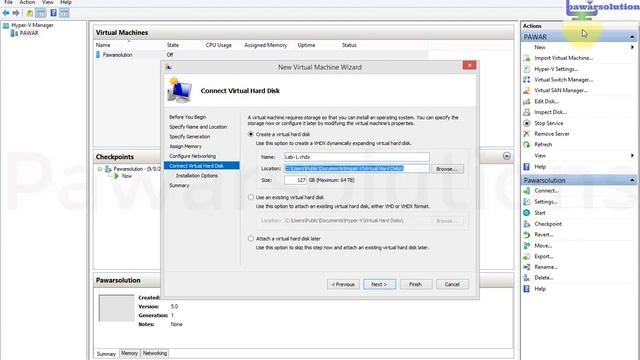Click the Export icon

tap(527, 256)
